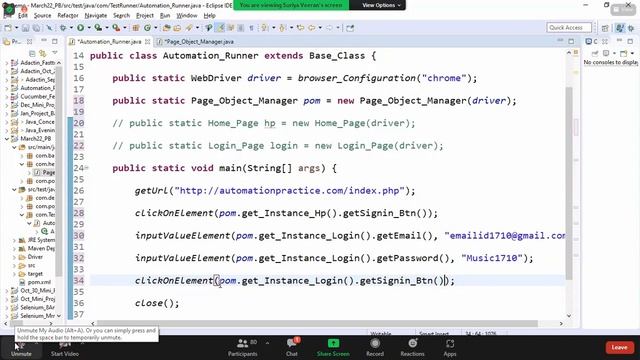Click the Display Selected Console icon

click(x=606, y=53)
